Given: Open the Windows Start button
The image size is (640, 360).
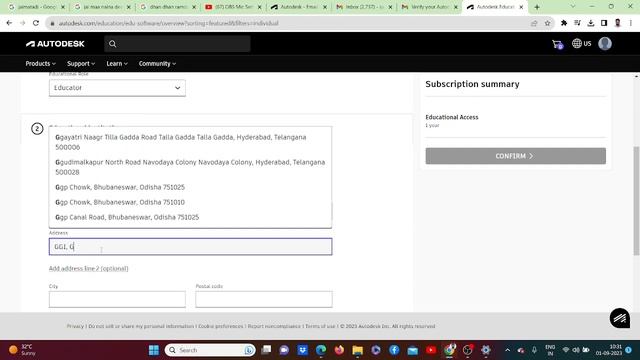Looking at the screenshot, I should click(154, 350).
